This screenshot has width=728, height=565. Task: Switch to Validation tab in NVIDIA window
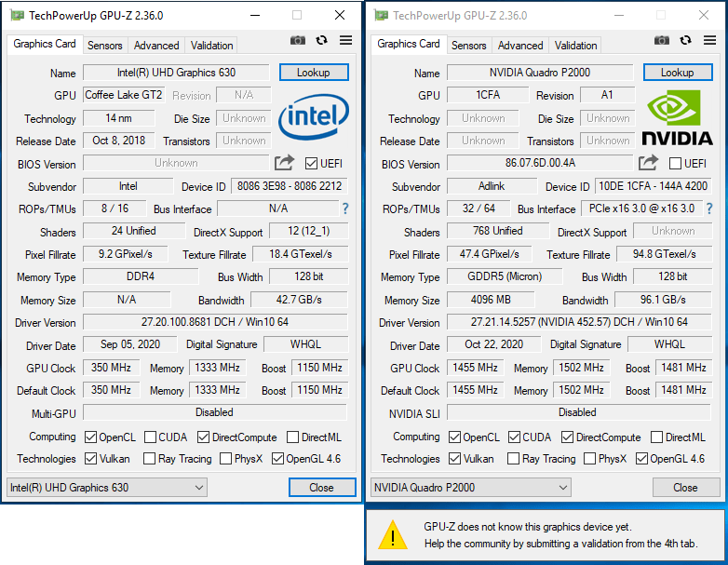click(x=575, y=46)
